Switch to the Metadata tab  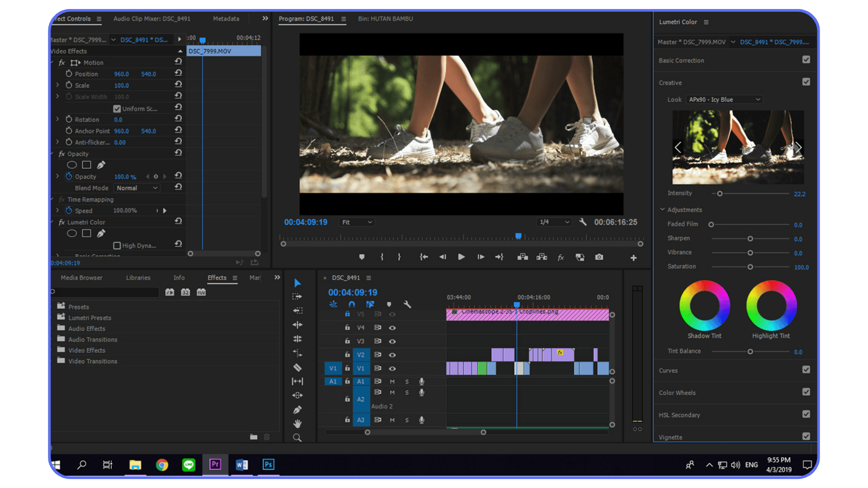pos(226,19)
